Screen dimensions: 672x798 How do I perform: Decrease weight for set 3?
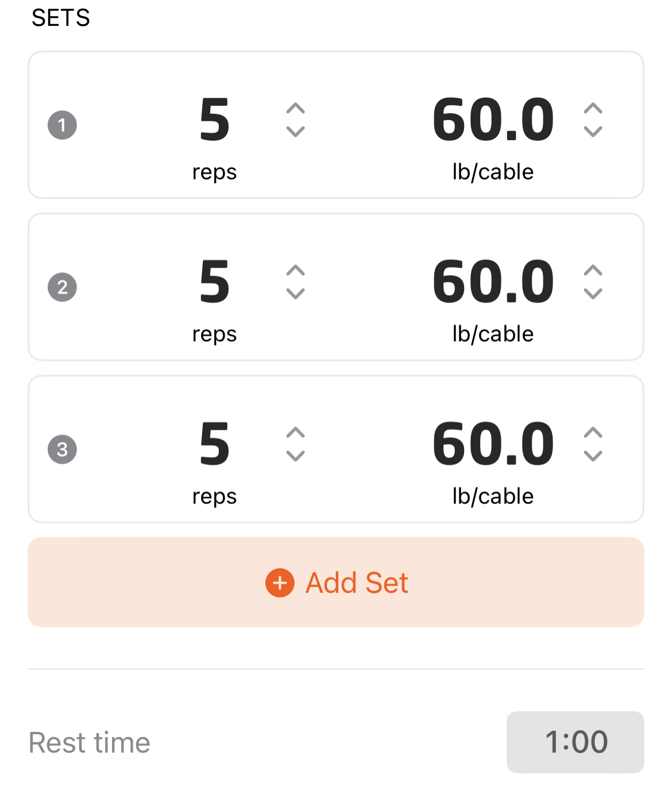(593, 456)
